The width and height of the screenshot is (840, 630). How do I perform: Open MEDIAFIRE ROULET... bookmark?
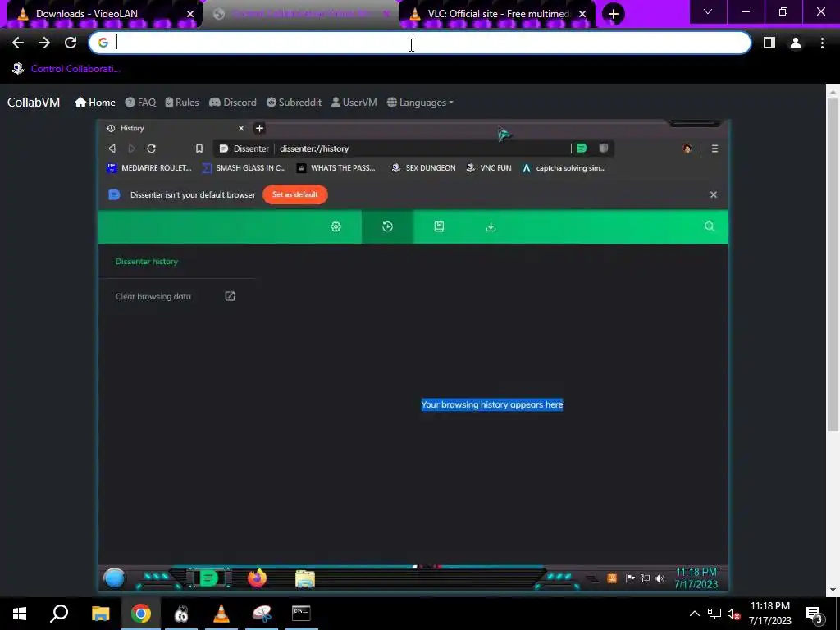click(149, 167)
